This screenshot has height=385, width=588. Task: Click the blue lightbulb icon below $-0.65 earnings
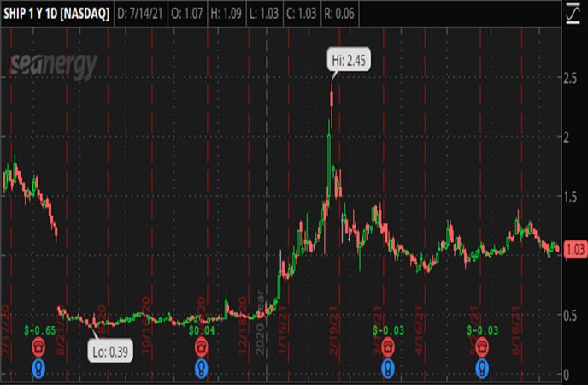click(x=38, y=369)
